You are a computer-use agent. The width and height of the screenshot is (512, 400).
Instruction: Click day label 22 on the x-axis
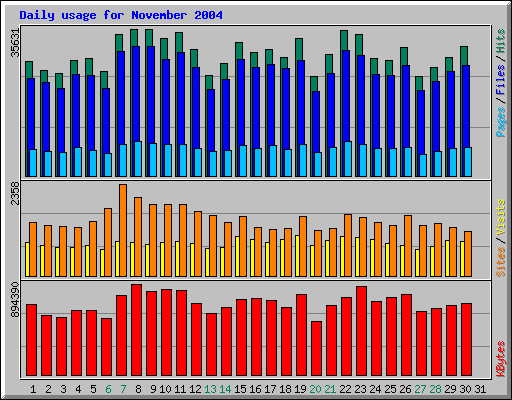click(345, 389)
